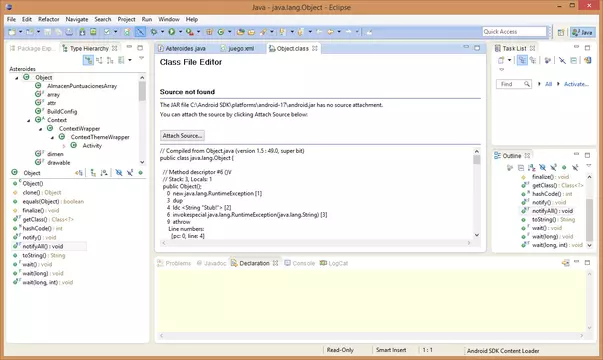
Task: Click the Activate... link in Task List
Action: (576, 84)
